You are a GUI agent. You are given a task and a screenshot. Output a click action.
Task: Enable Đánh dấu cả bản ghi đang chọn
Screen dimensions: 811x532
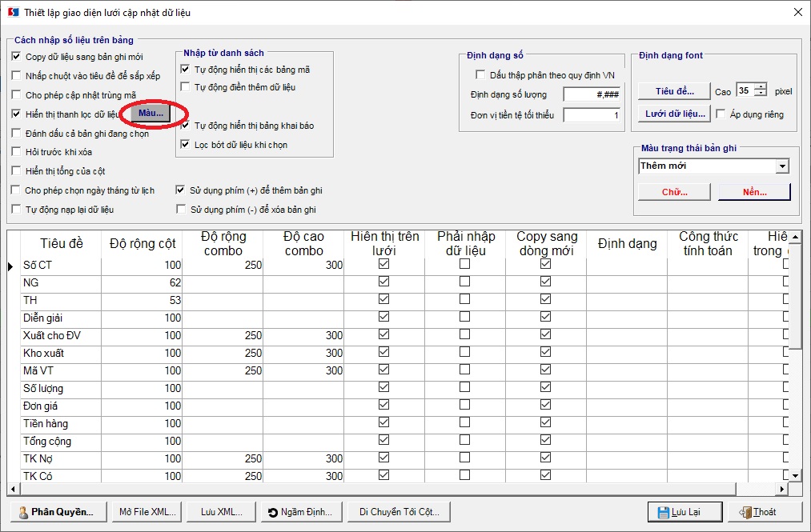(x=17, y=133)
